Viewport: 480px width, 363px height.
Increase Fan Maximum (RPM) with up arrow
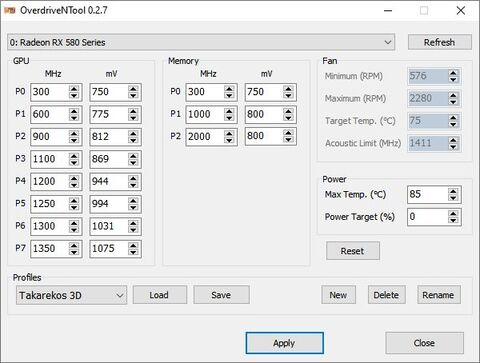pyautogui.click(x=453, y=95)
